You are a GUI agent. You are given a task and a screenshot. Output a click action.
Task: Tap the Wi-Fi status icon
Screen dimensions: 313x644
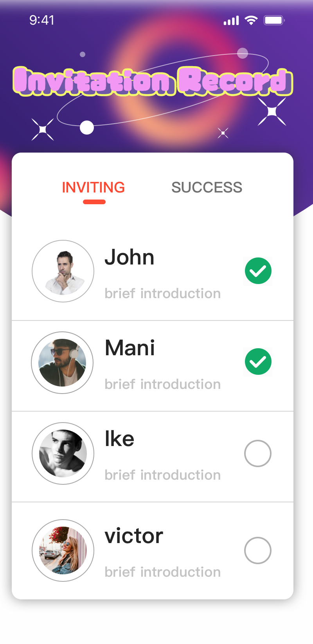pos(251,20)
